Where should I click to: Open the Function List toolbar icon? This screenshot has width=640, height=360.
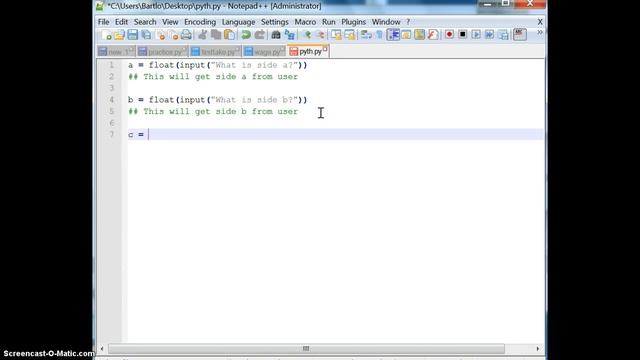[433, 35]
